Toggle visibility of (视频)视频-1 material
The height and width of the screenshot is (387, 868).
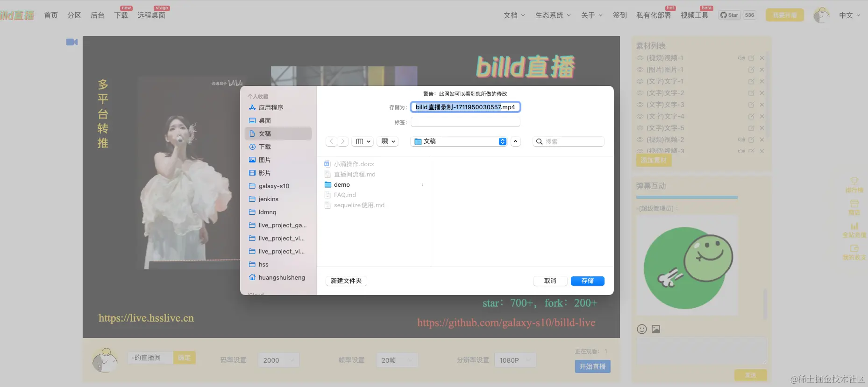640,58
